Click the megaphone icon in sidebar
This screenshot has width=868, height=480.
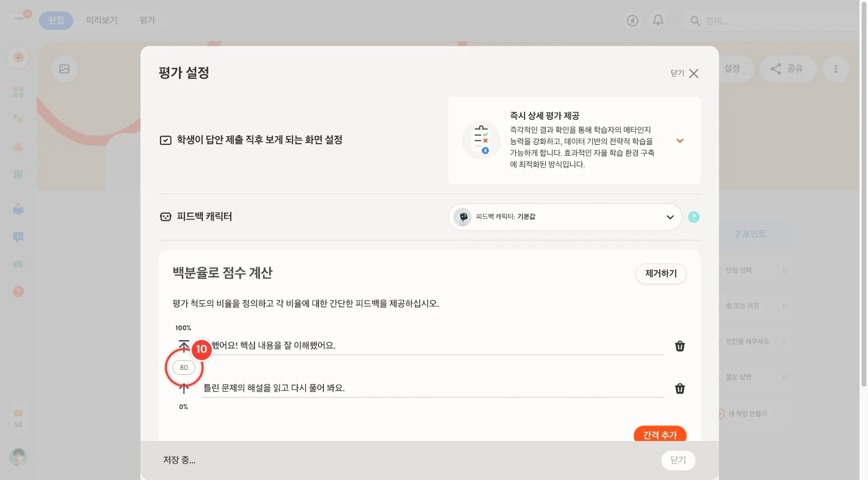18,264
